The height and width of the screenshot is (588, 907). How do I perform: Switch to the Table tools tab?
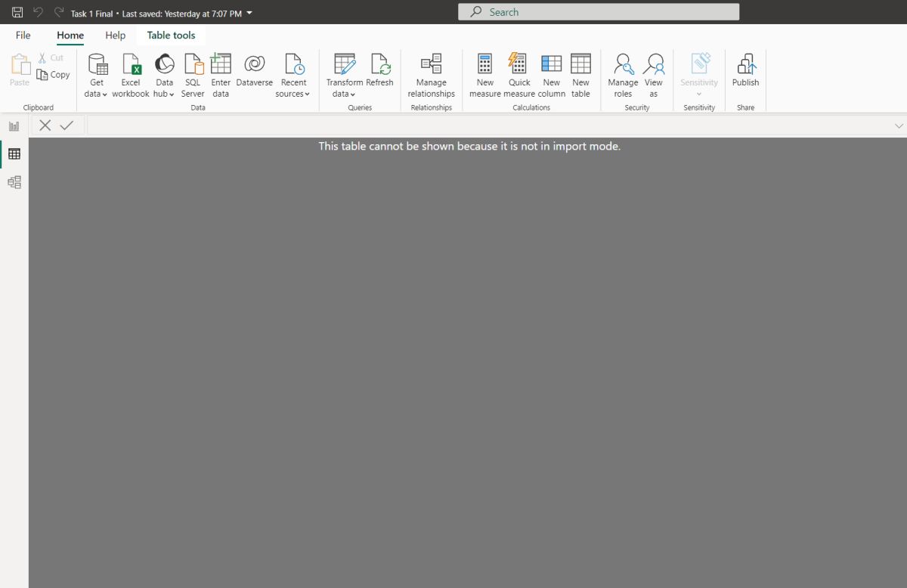[171, 35]
